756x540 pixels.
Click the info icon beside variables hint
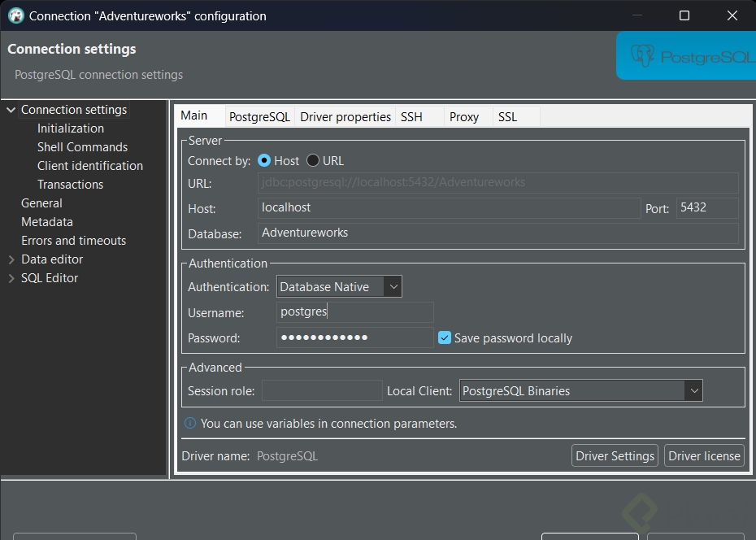click(x=190, y=424)
